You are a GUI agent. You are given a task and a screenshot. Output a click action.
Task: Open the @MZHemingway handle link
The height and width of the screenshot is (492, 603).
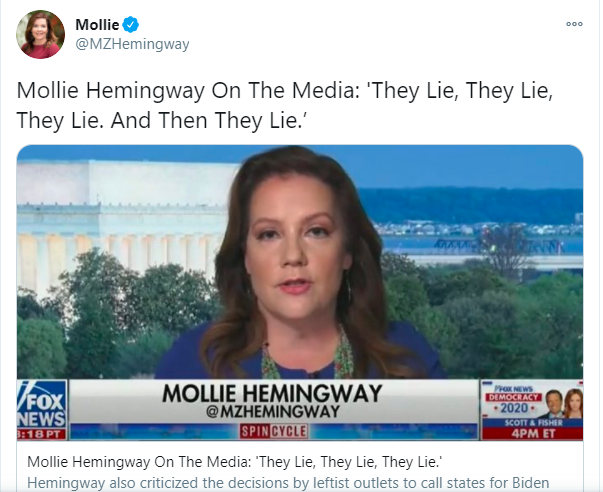pyautogui.click(x=132, y=44)
